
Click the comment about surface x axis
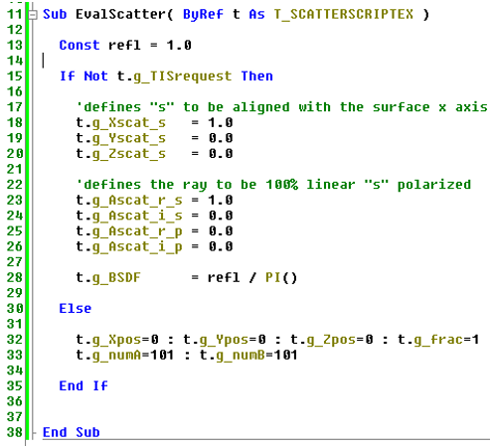pyautogui.click(x=282, y=107)
